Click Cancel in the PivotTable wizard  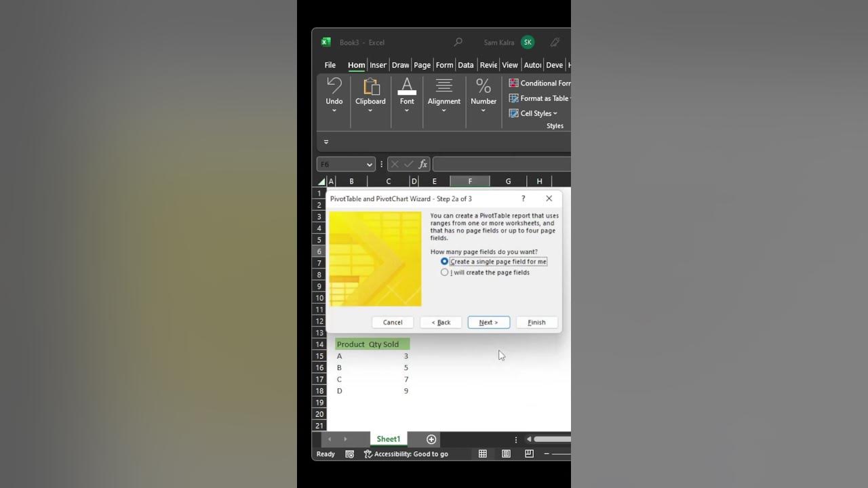(393, 323)
